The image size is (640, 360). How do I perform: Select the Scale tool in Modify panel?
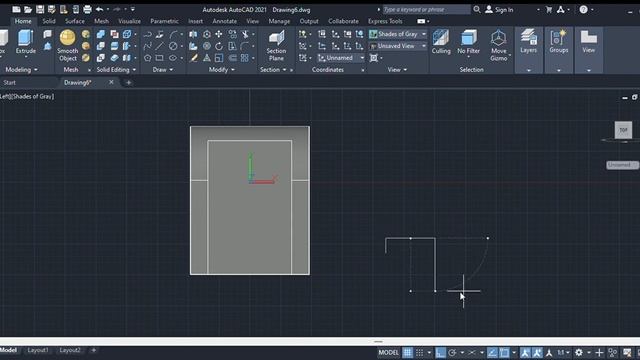pos(219,58)
